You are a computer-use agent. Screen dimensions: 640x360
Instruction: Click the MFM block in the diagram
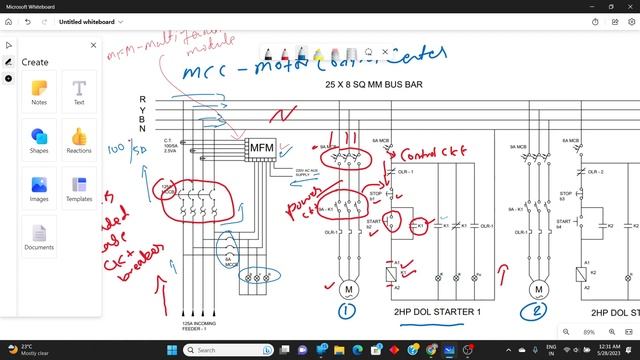(262, 148)
